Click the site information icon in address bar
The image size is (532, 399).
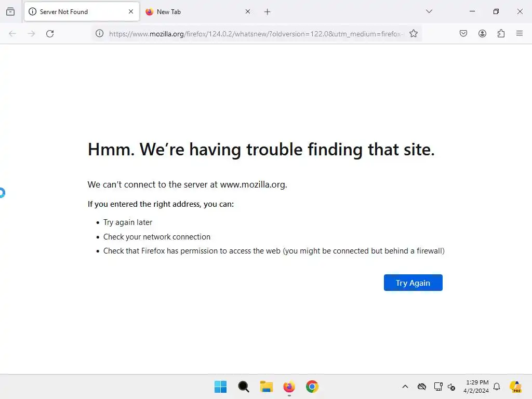point(99,33)
